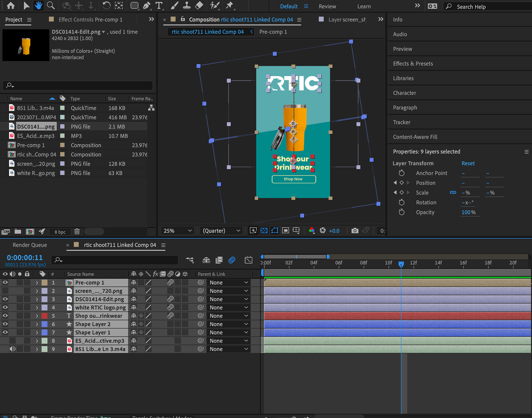
Task: Select the Type tool
Action: pyautogui.click(x=159, y=6)
